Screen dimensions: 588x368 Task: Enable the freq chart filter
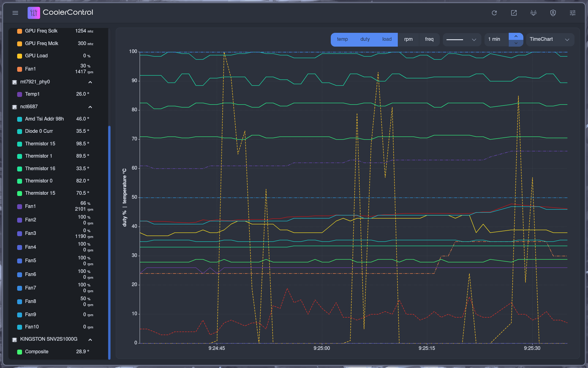pyautogui.click(x=429, y=39)
